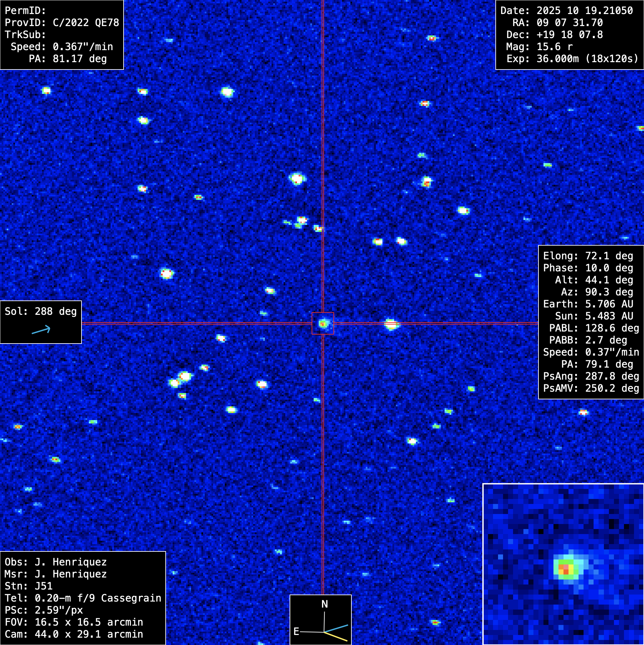Click the Sol: 288 deg label

point(41,311)
